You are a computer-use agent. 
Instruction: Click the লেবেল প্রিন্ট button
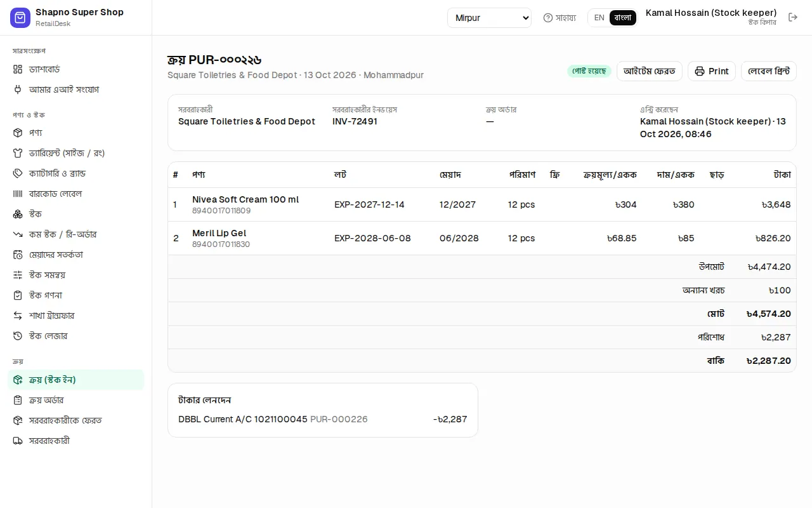tap(769, 71)
